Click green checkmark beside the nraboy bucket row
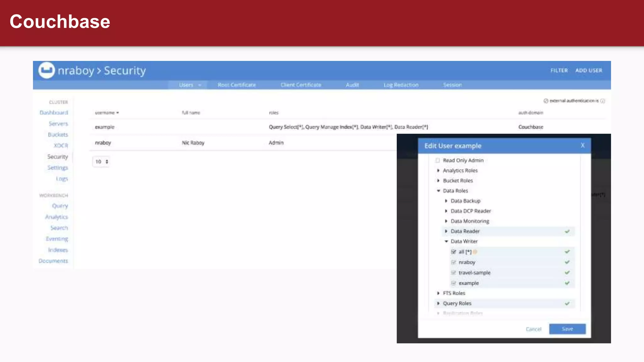The height and width of the screenshot is (362, 644). (567, 262)
